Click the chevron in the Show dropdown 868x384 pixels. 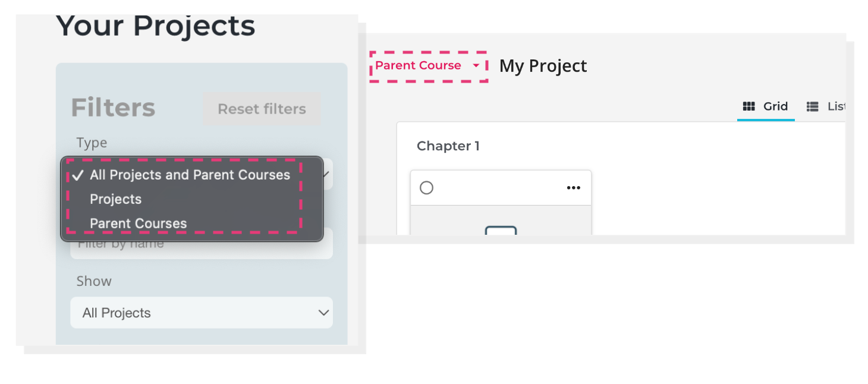point(323,313)
